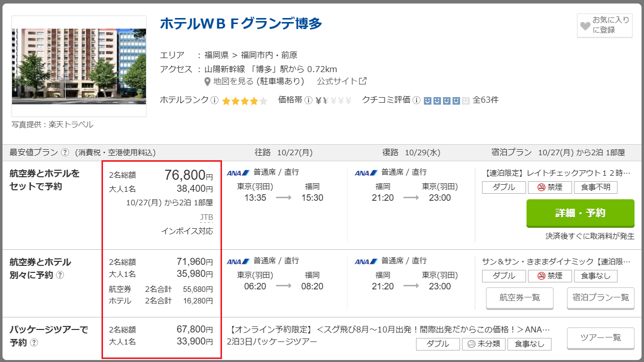Open the info icon next to 価格帯

click(x=308, y=100)
